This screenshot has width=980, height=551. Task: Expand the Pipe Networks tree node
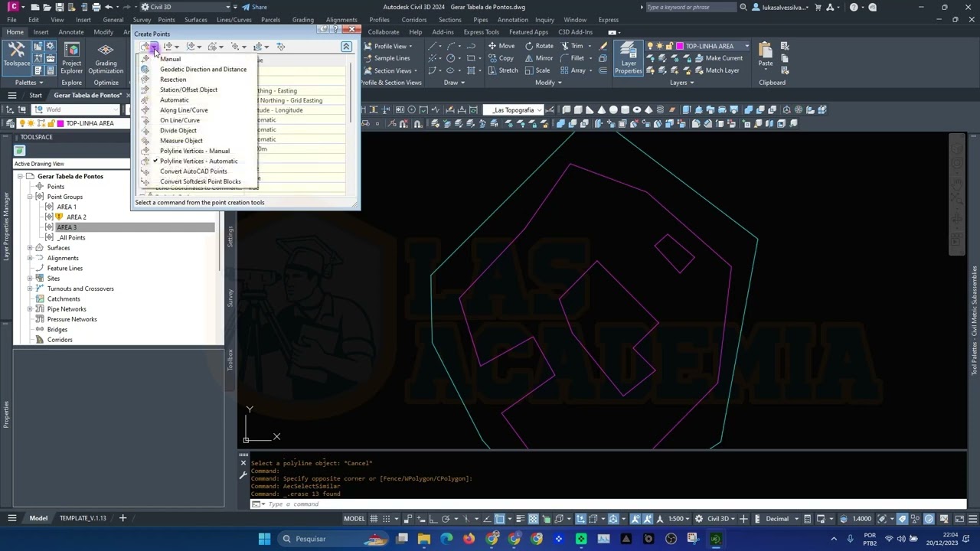pyautogui.click(x=30, y=309)
